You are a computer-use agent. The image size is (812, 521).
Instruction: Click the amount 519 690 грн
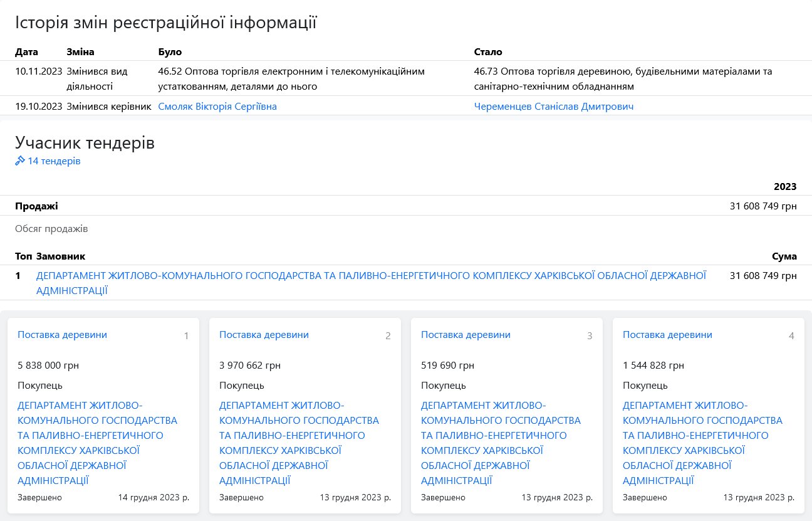[x=447, y=366]
